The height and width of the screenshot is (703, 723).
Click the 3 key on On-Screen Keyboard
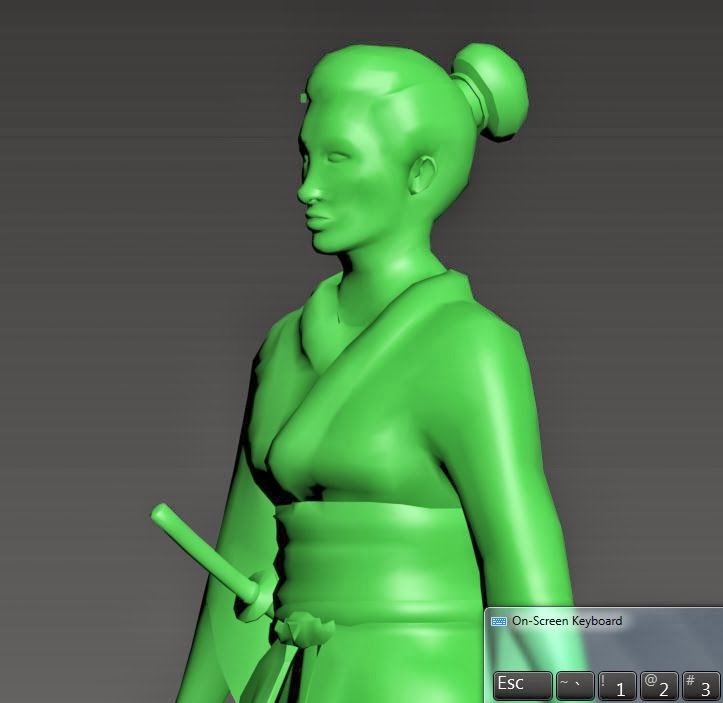[701, 686]
